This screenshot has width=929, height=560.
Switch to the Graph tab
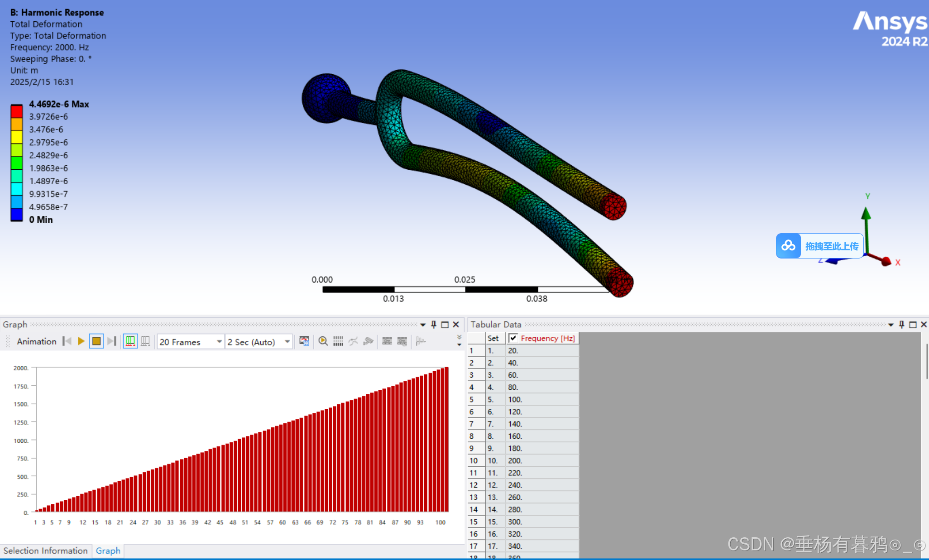pyautogui.click(x=108, y=551)
